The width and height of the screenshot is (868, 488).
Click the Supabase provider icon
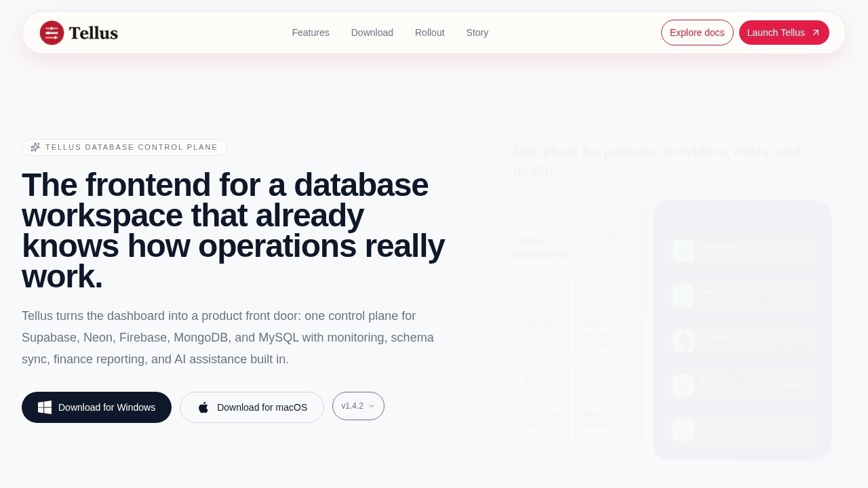point(684,251)
